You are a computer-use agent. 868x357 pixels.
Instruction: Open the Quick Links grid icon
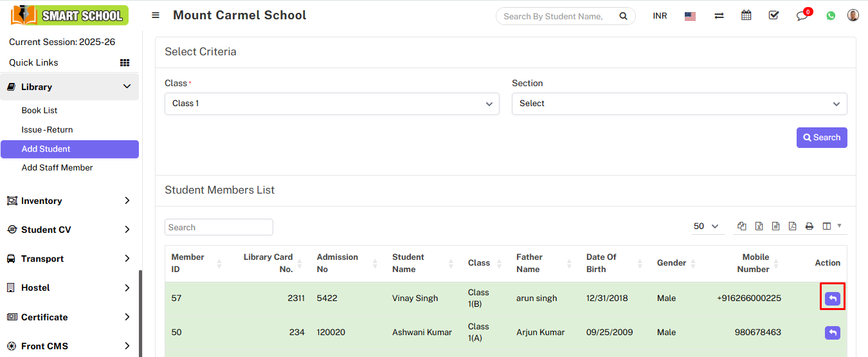(125, 62)
